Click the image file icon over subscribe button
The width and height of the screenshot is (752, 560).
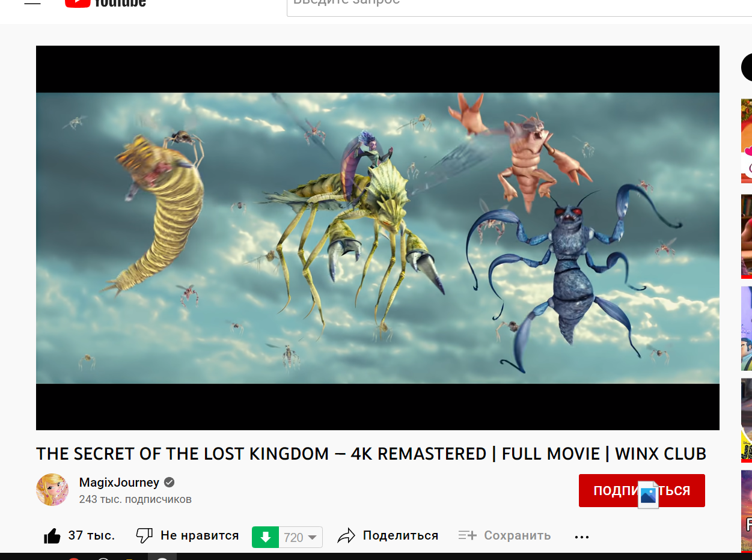[x=649, y=495]
